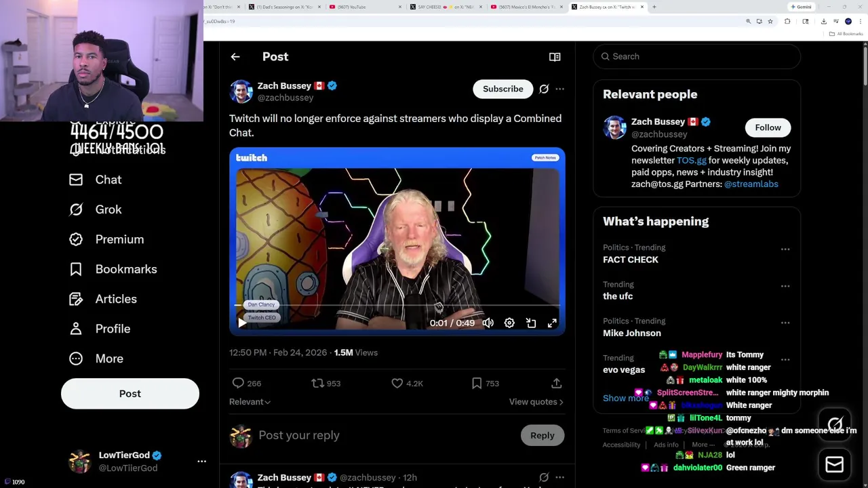The image size is (868, 488).
Task: Open Premium in the sidebar
Action: click(106, 239)
